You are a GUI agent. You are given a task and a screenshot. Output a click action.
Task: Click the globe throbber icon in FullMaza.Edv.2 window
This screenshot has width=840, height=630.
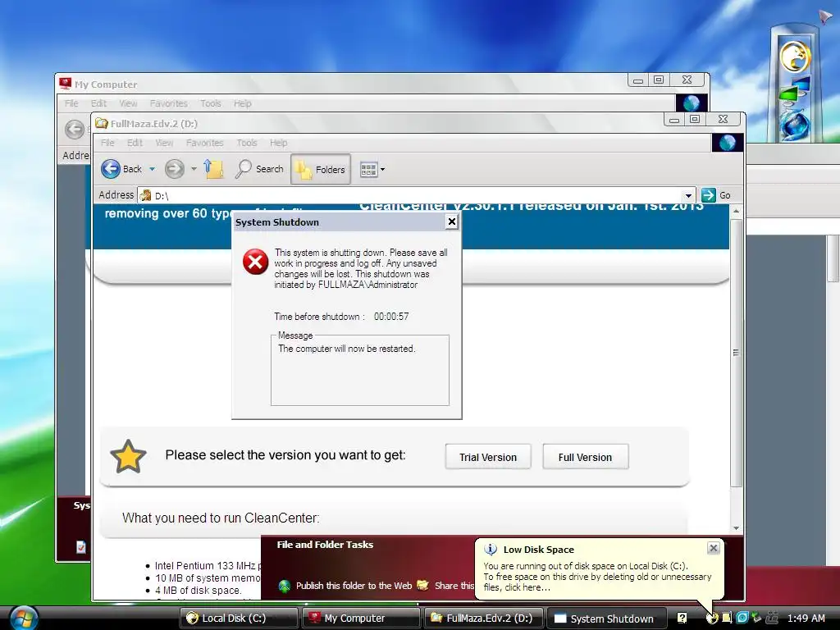727,143
